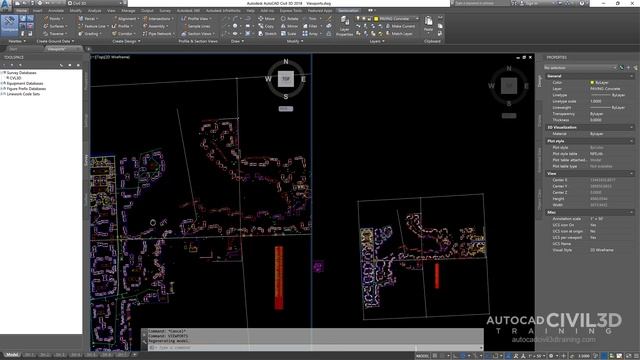640x360 pixels.
Task: Select the Array tool
Action: 311,34
